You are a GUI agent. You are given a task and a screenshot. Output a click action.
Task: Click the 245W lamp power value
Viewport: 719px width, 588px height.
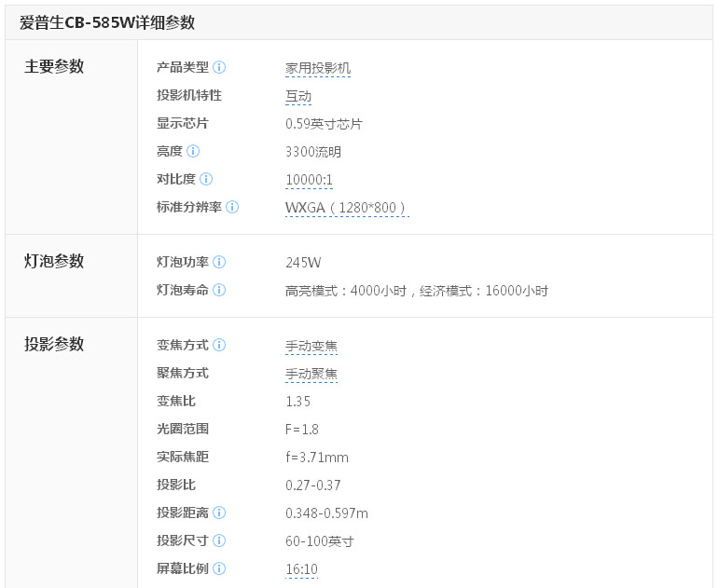[303, 263]
